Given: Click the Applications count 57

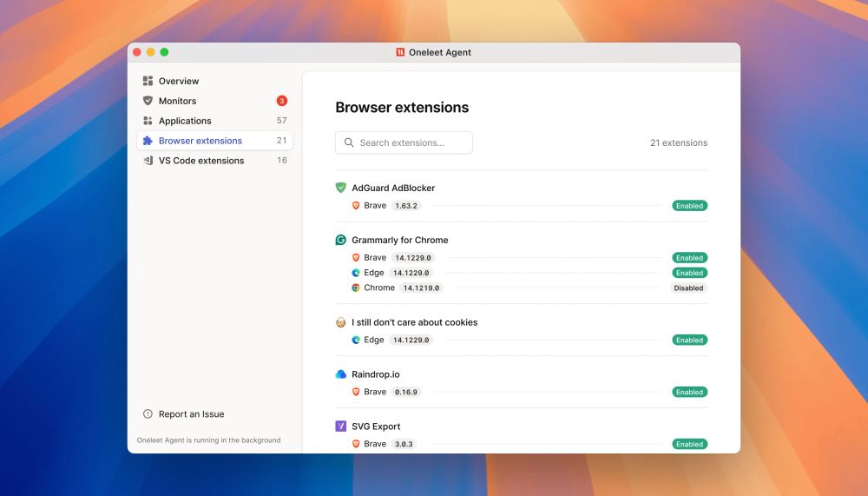Looking at the screenshot, I should (282, 120).
